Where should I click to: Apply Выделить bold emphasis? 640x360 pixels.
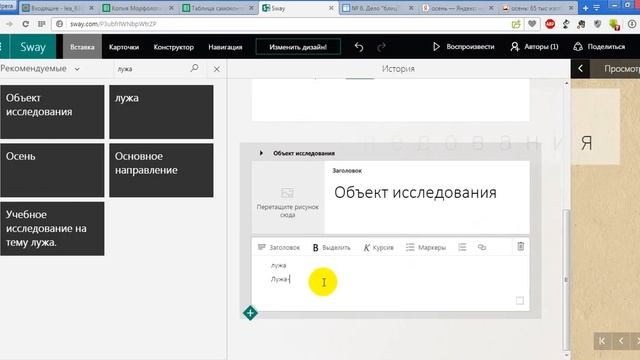pyautogui.click(x=331, y=247)
